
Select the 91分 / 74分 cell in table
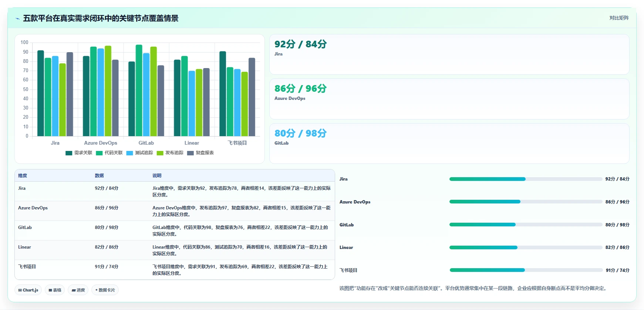pos(107,267)
